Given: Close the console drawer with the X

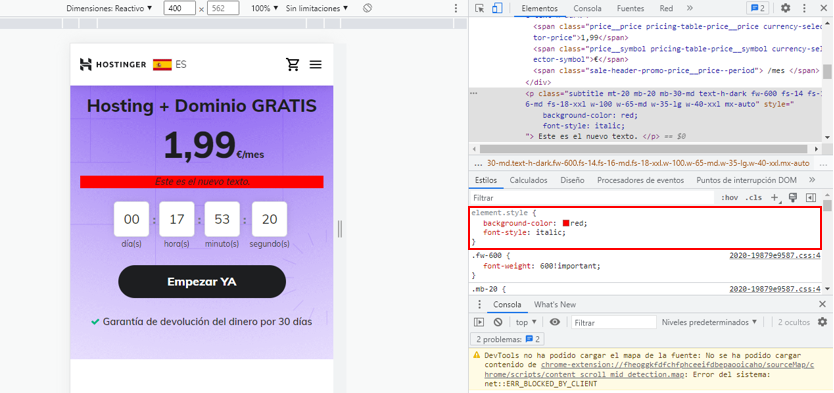Looking at the screenshot, I should click(x=822, y=304).
